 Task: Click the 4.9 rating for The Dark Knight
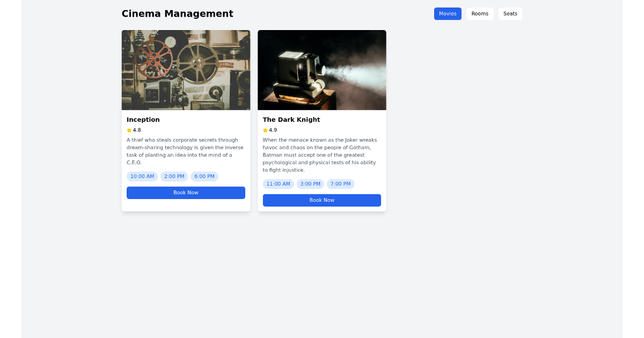click(274, 130)
